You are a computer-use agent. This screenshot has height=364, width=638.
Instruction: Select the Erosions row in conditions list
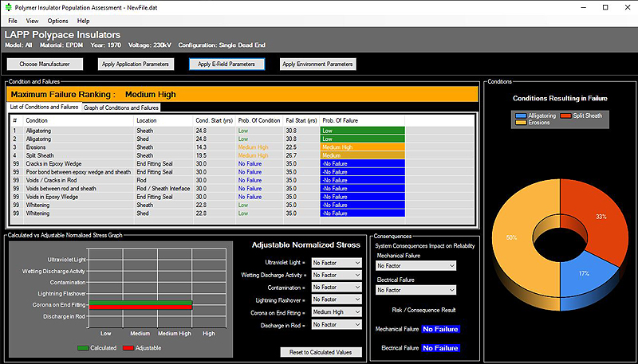point(159,147)
